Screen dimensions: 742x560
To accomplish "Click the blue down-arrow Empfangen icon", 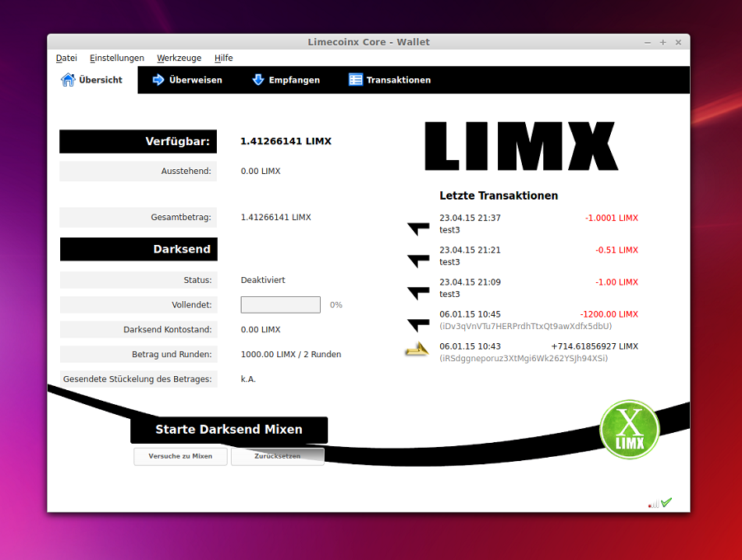I will [x=258, y=79].
